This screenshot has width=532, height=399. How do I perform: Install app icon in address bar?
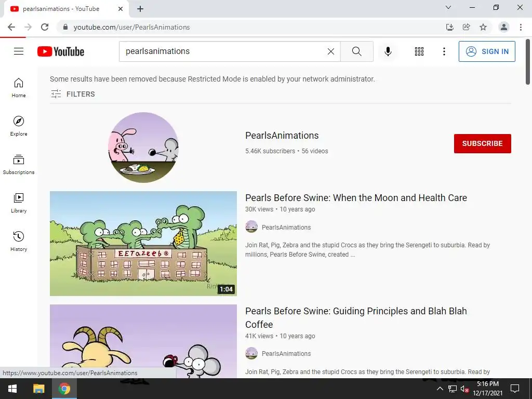coord(449,27)
